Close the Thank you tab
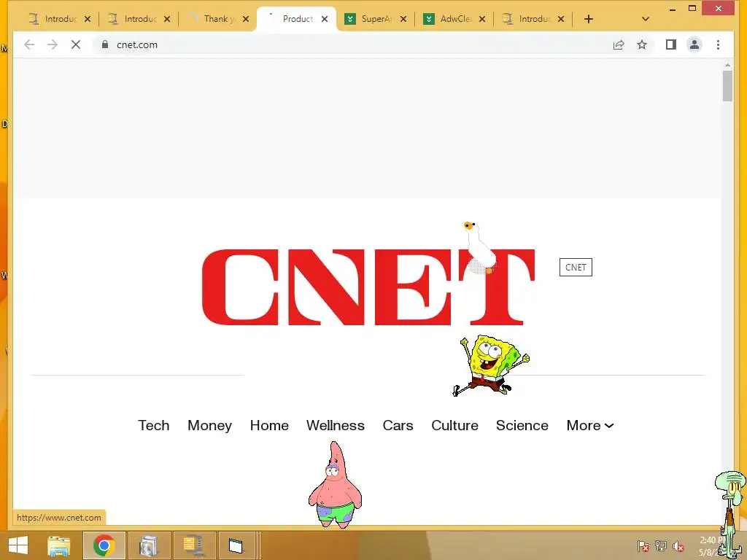This screenshot has height=560, width=747. tap(246, 19)
